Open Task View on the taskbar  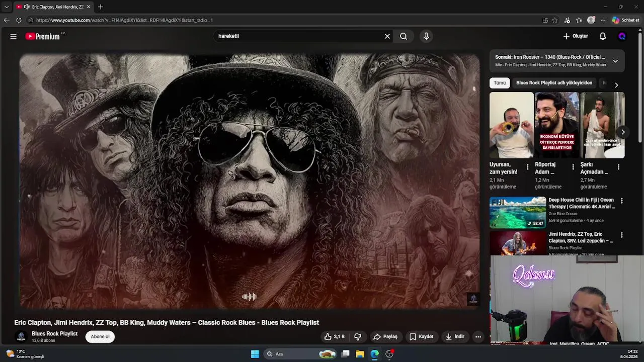point(346,354)
